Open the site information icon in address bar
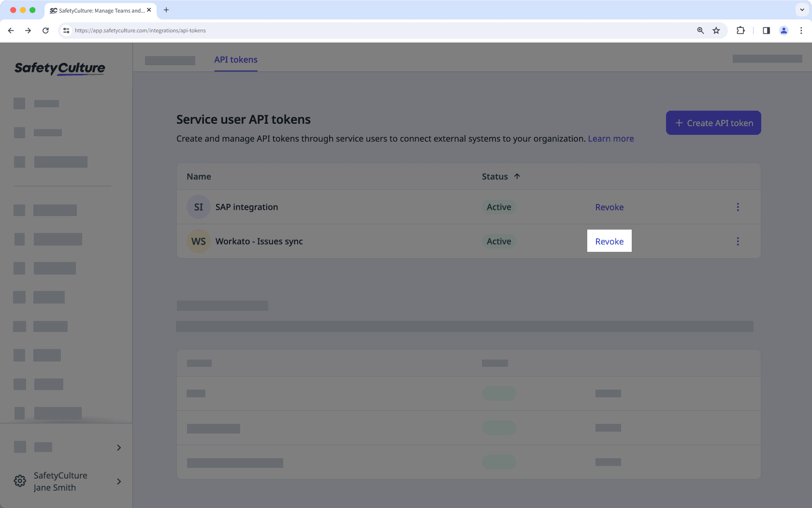Image resolution: width=812 pixels, height=508 pixels. 66,30
